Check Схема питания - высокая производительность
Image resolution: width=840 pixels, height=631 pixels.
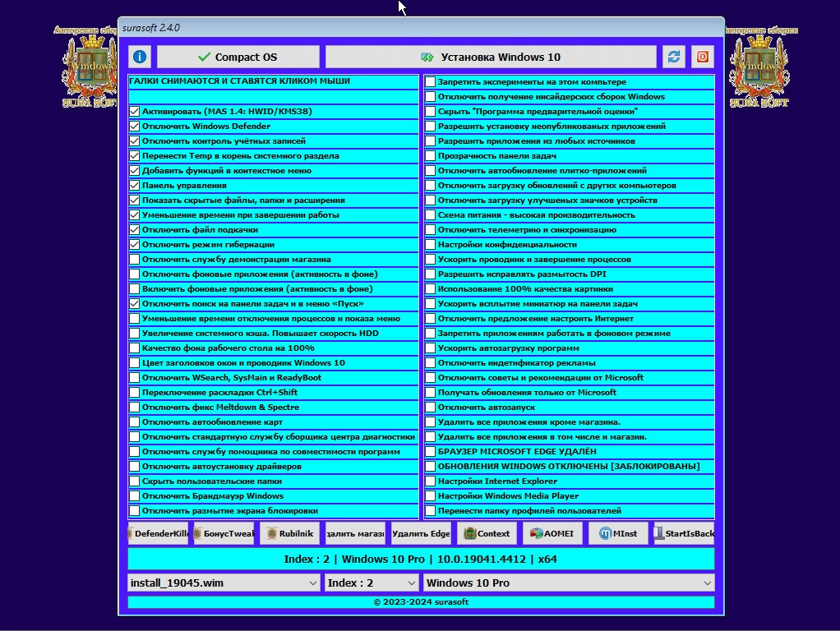(x=430, y=214)
